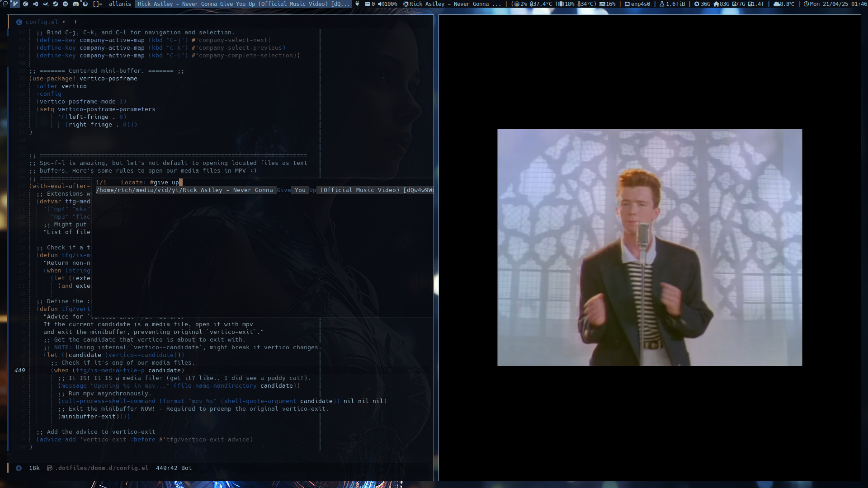Click the home disk 83G icon
This screenshot has width=868, height=488.
pyautogui.click(x=716, y=4)
